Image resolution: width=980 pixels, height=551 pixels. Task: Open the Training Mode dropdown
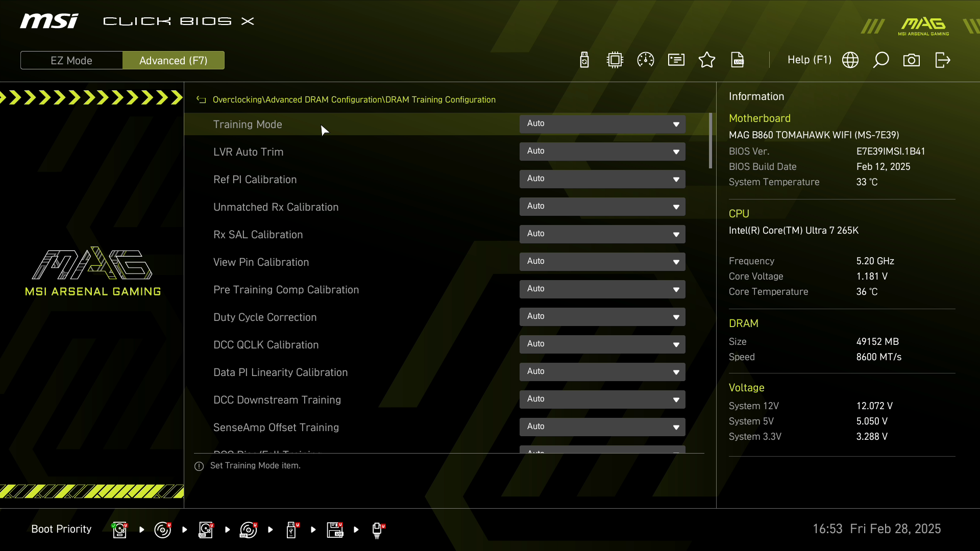point(602,124)
